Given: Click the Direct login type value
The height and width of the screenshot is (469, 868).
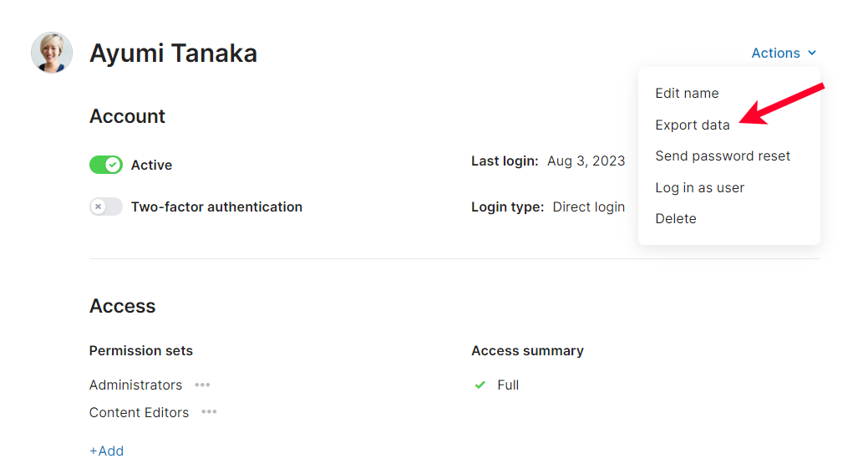Looking at the screenshot, I should [x=588, y=206].
